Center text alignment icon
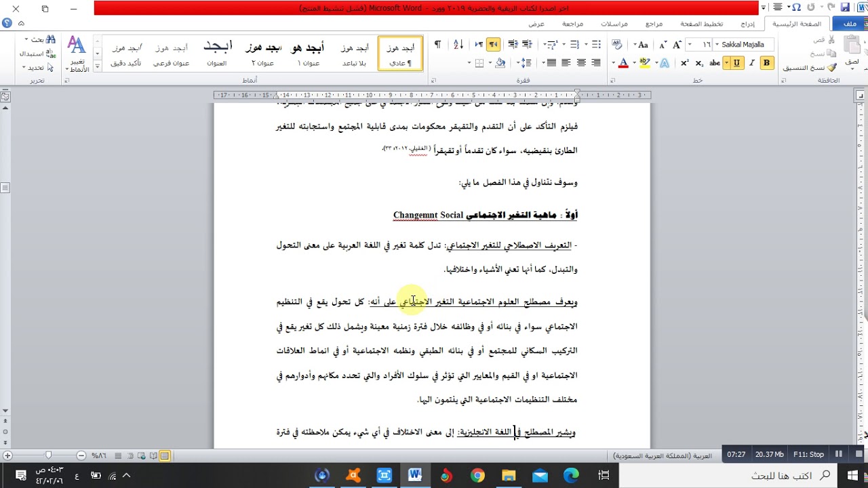 point(581,62)
